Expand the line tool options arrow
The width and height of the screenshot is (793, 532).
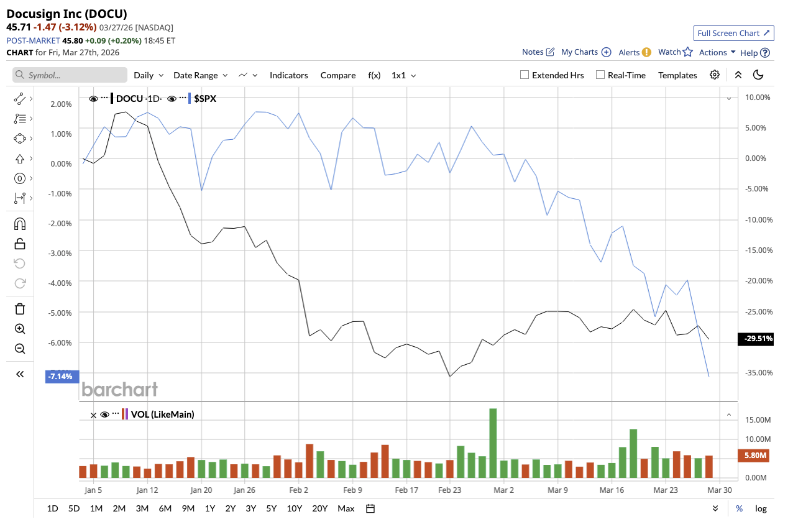coord(31,98)
